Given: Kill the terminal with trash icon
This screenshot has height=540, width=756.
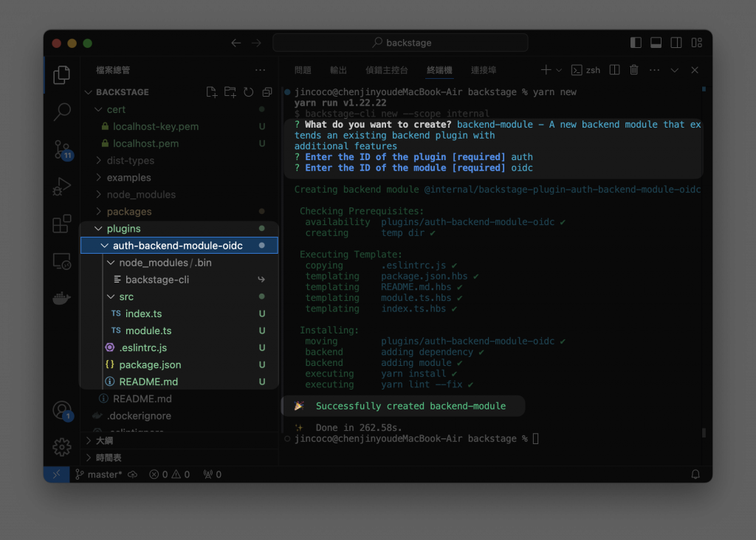Looking at the screenshot, I should [x=634, y=70].
